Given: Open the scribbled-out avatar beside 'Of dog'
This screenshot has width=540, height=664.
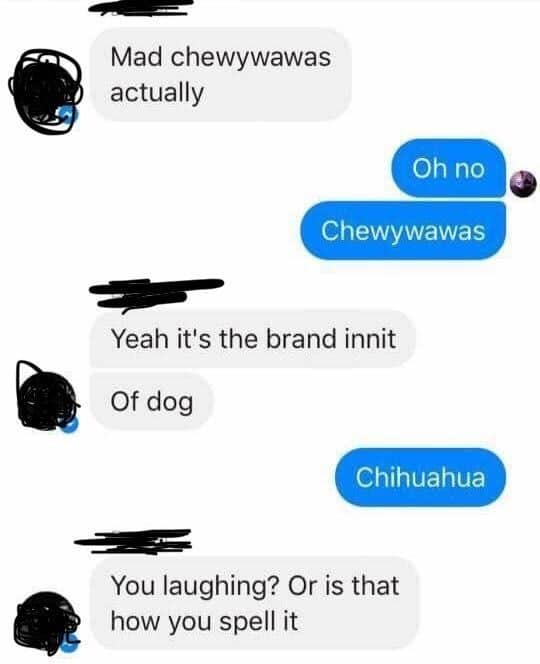Looking at the screenshot, I should [47, 397].
